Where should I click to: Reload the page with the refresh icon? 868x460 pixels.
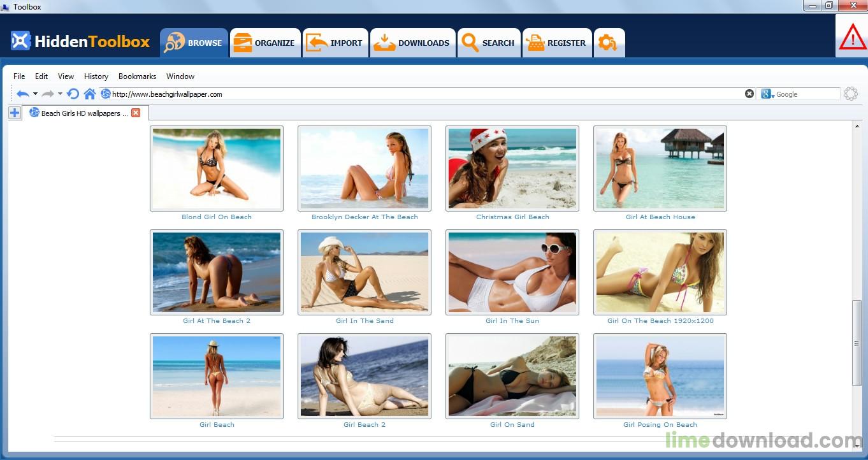coord(73,94)
